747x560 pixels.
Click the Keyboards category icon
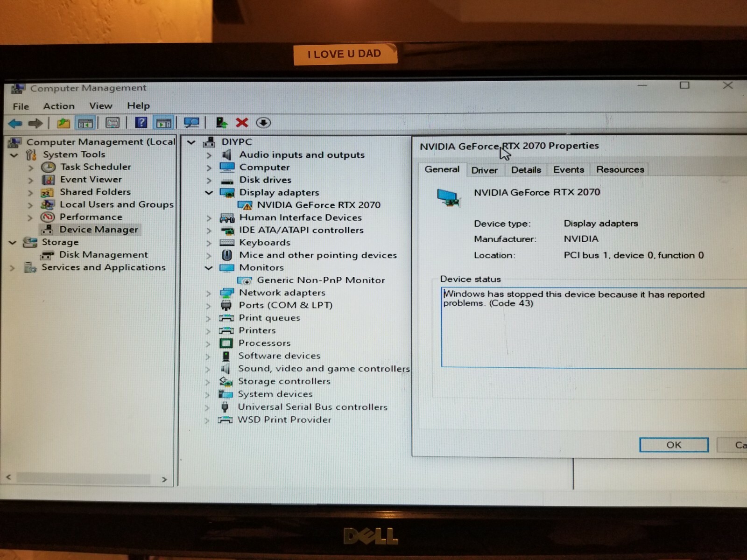point(227,243)
